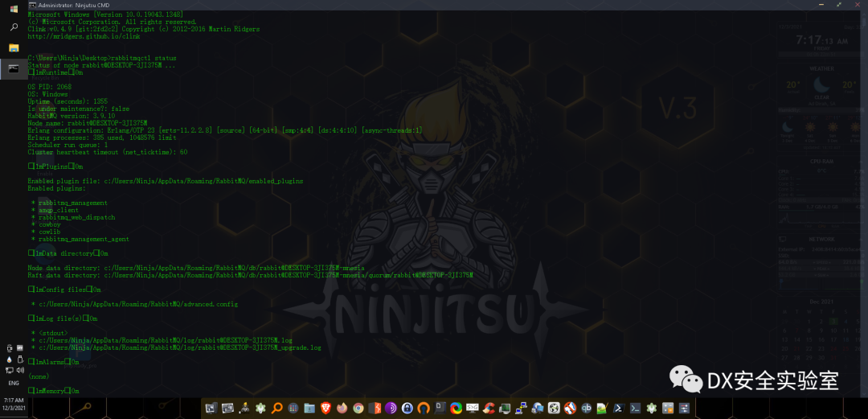Click the Clink URL http://mridgers.github.io/clink

(84, 36)
